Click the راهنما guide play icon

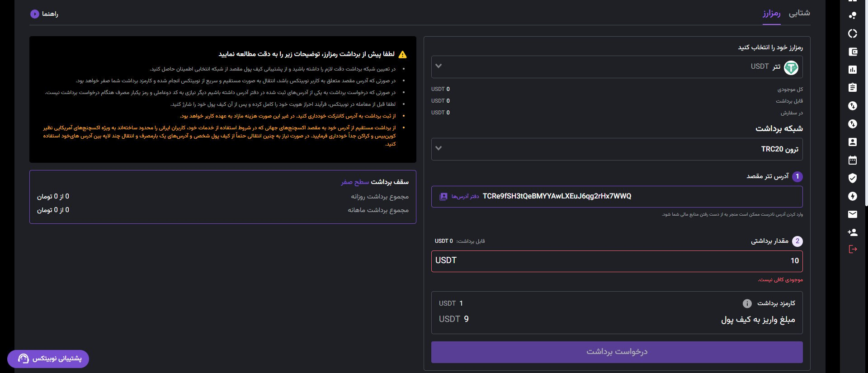tap(35, 14)
